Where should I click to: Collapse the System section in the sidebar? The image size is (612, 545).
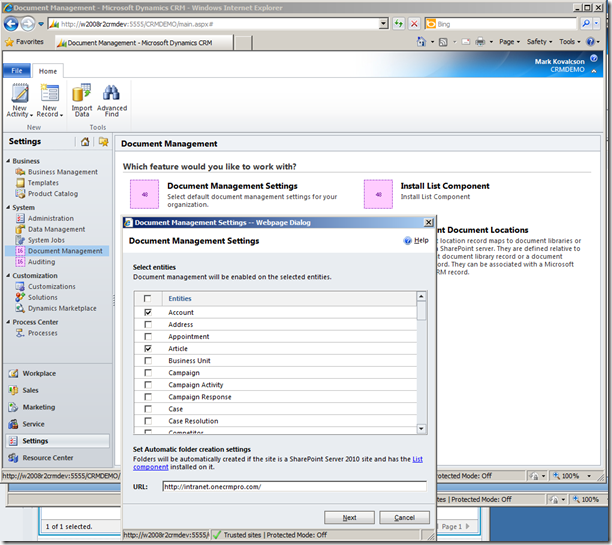tap(7, 208)
